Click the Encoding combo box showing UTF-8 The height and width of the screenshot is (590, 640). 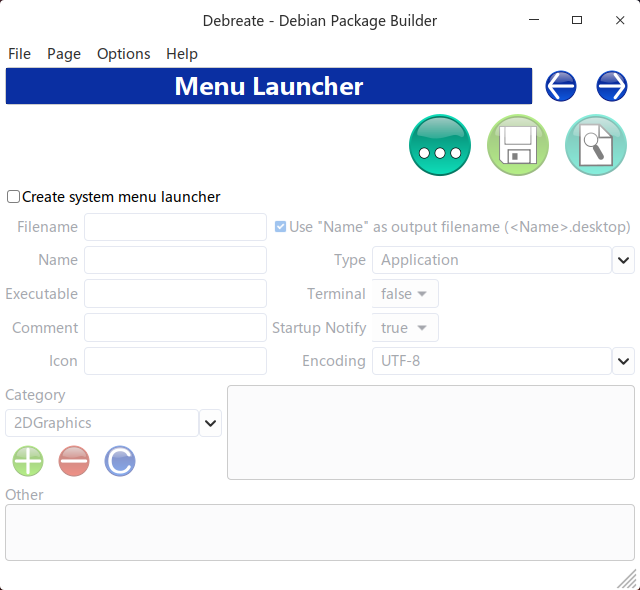click(492, 361)
